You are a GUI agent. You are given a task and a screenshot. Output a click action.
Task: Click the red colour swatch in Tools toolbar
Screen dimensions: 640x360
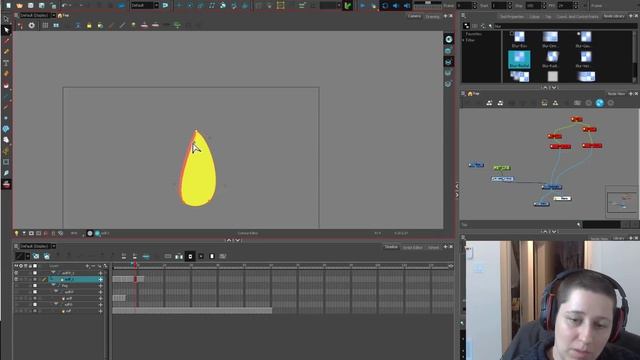(6, 184)
